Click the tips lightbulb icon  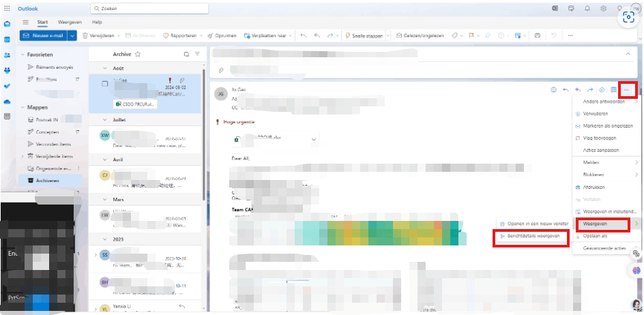(619, 9)
